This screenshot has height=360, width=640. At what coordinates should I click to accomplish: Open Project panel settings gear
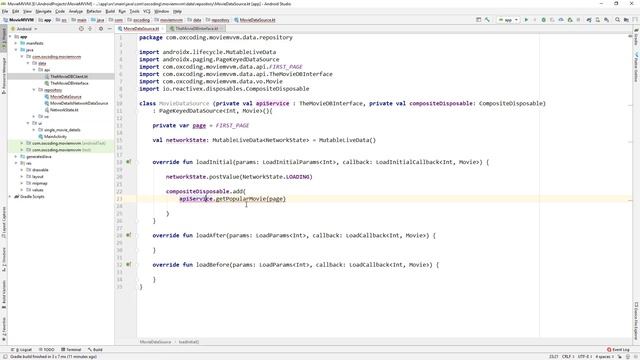[x=101, y=29]
